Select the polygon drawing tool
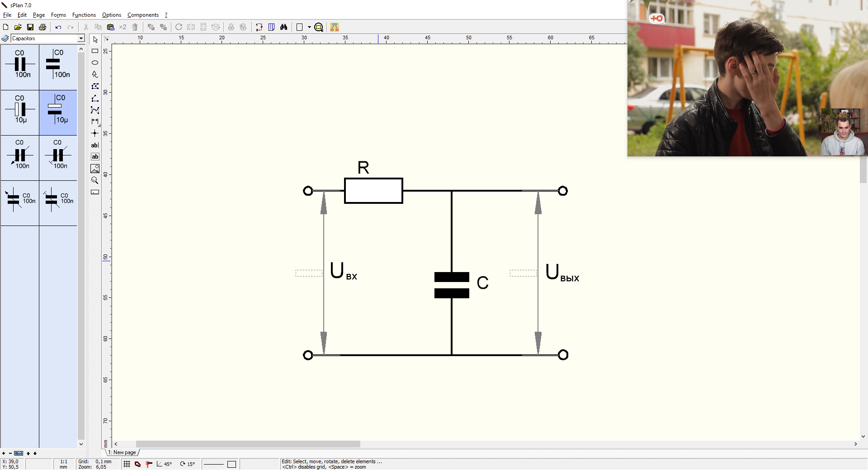The height and width of the screenshot is (470, 868). pyautogui.click(x=95, y=86)
